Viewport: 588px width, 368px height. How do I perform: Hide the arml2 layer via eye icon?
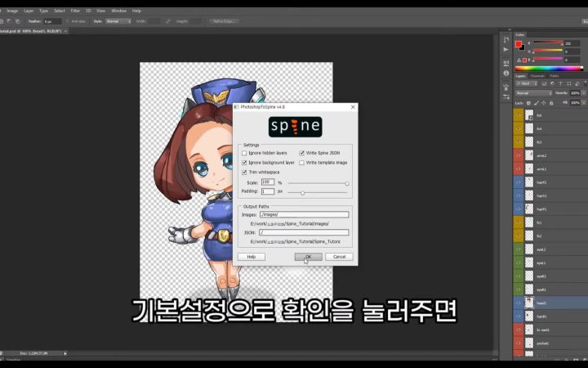(x=519, y=155)
